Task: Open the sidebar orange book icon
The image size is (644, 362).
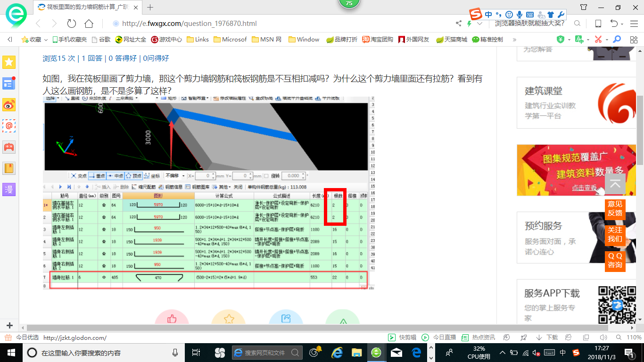Action: [9, 168]
